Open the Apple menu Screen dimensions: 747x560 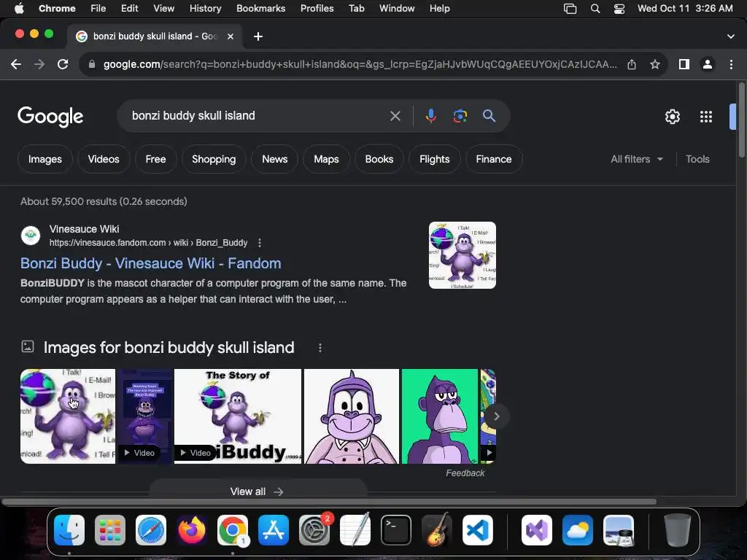tap(19, 9)
